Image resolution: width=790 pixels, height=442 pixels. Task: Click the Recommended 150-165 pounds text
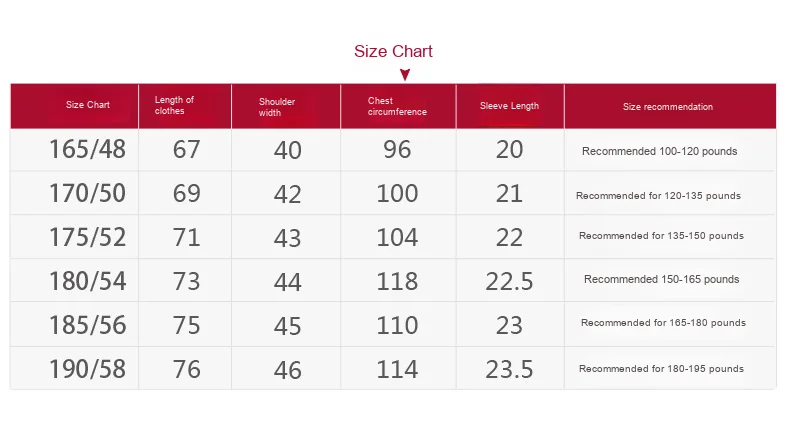coord(662,279)
